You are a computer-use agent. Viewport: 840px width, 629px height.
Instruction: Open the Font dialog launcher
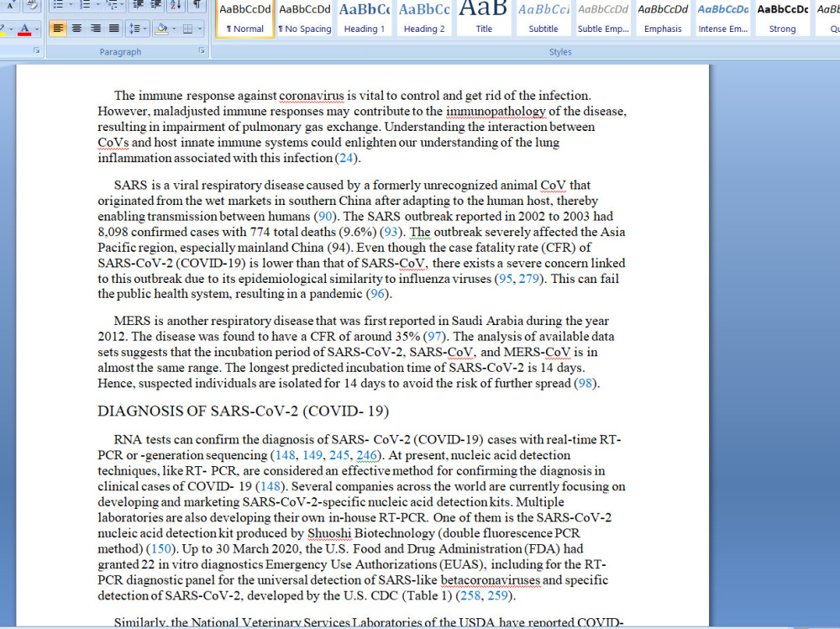pos(36,50)
